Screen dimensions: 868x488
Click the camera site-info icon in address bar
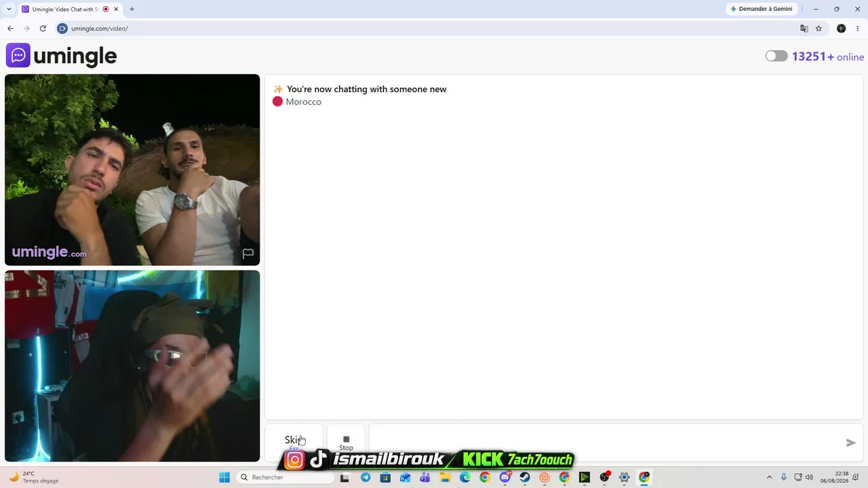pos(62,28)
